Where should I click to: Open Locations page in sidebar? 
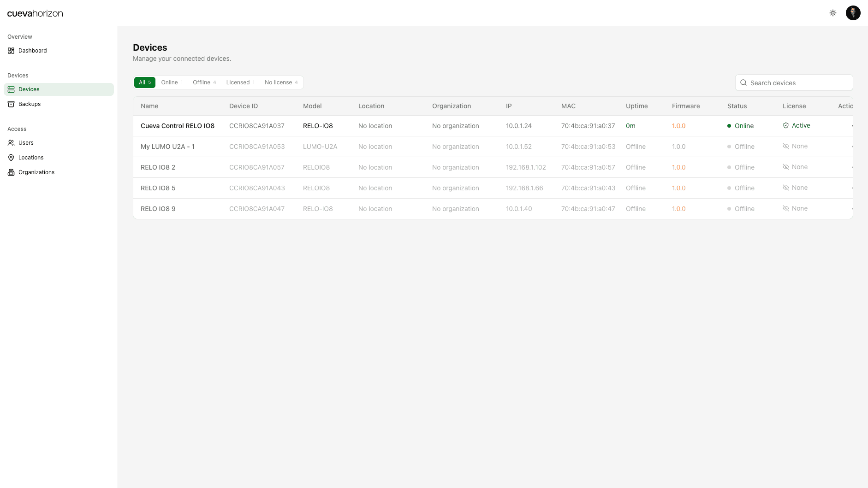(x=59, y=158)
